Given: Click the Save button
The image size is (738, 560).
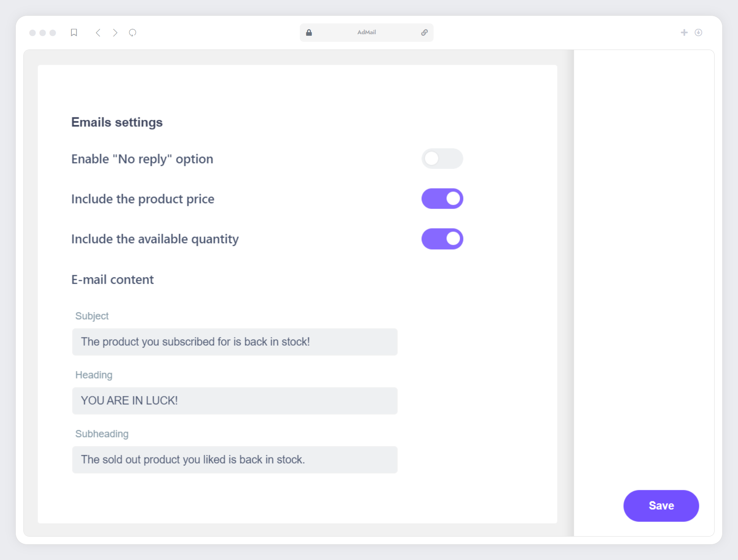Looking at the screenshot, I should 661,505.
